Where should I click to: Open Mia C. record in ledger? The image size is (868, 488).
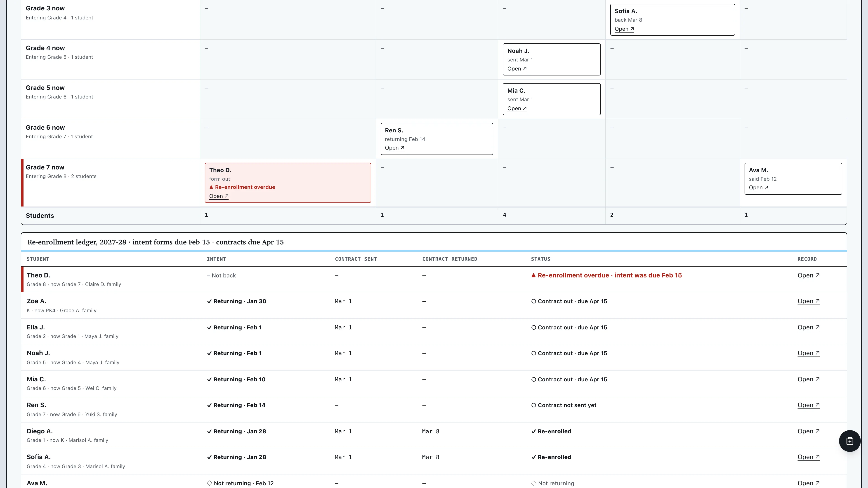point(808,380)
